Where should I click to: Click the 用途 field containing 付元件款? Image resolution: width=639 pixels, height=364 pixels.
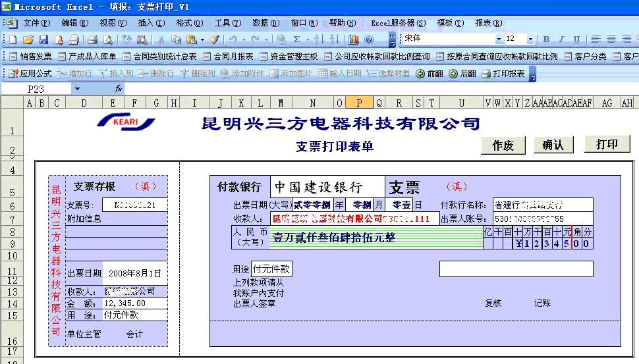271,269
